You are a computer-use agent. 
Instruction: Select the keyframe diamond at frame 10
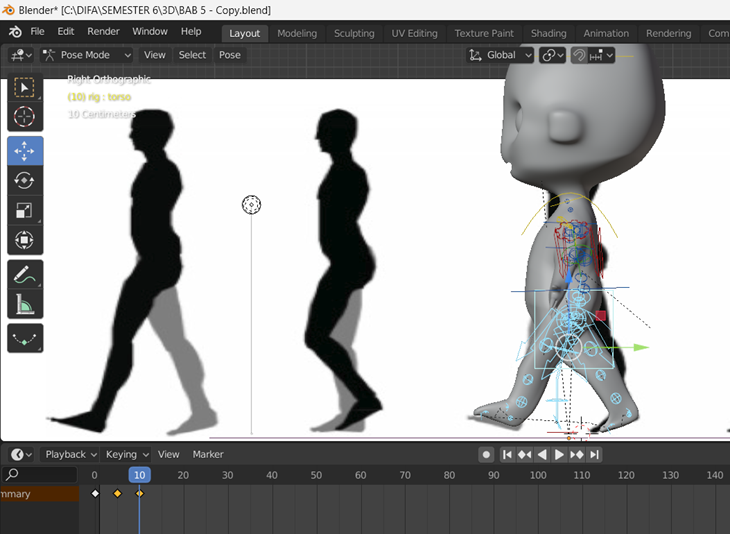[140, 493]
